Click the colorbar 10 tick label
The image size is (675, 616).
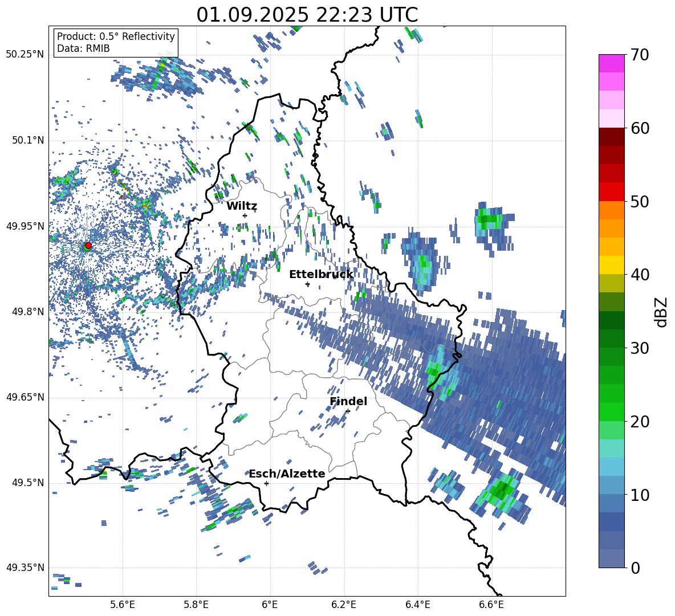point(640,495)
